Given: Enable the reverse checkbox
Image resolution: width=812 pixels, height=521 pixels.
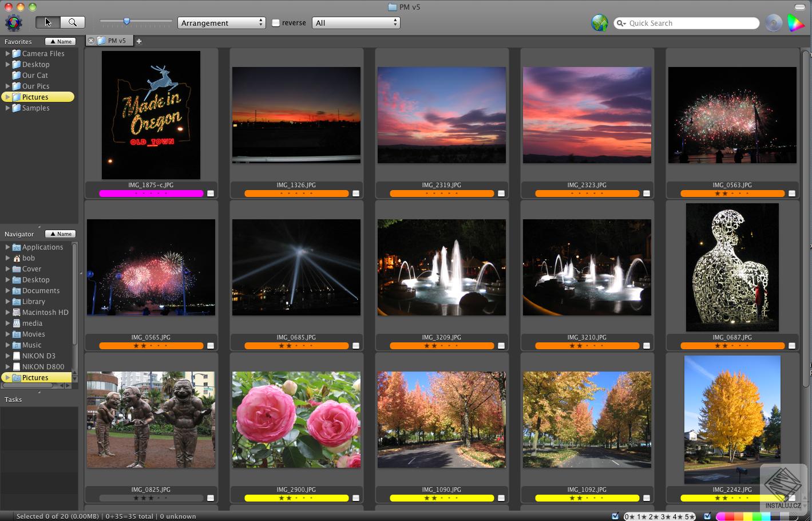Looking at the screenshot, I should pyautogui.click(x=276, y=23).
